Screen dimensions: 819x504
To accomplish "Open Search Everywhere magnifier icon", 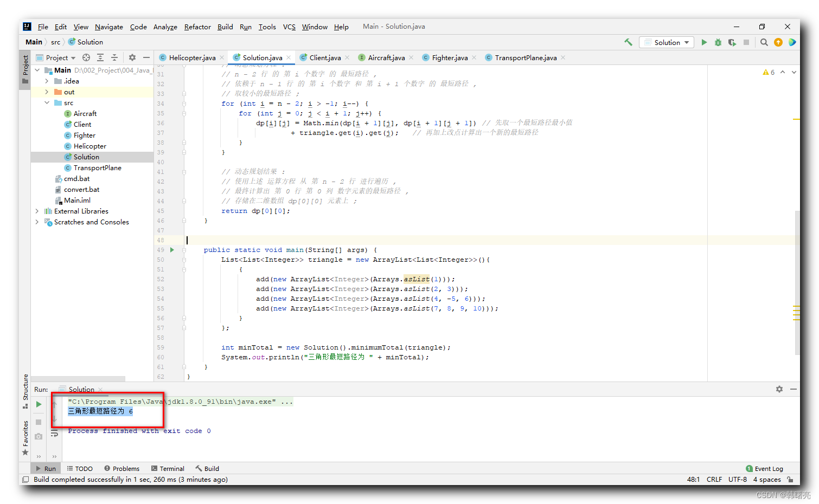I will tap(764, 42).
